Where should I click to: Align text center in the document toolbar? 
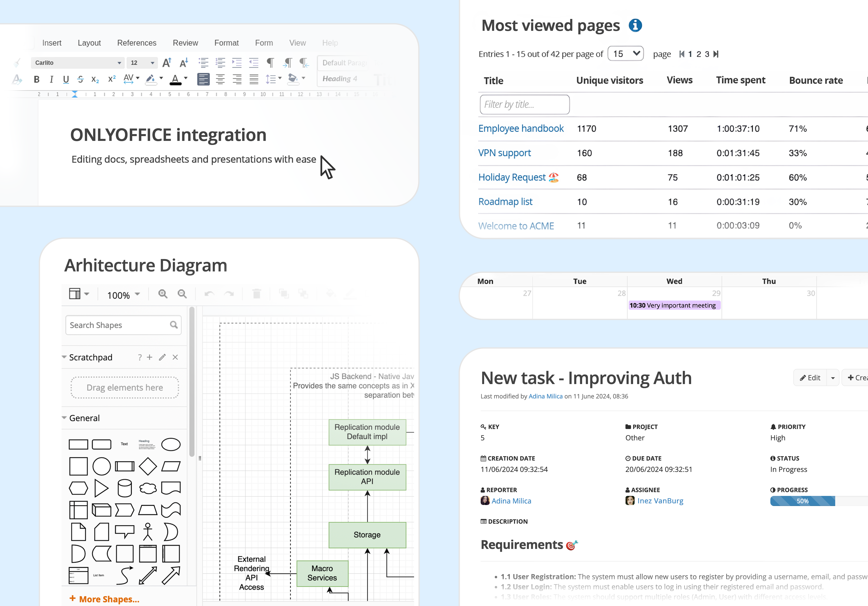click(220, 79)
